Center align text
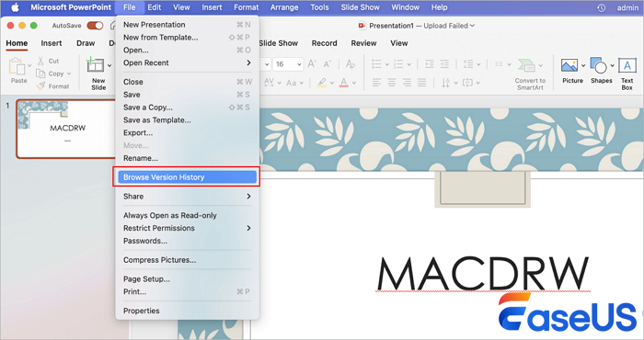This screenshot has height=340, width=644. pos(391,83)
